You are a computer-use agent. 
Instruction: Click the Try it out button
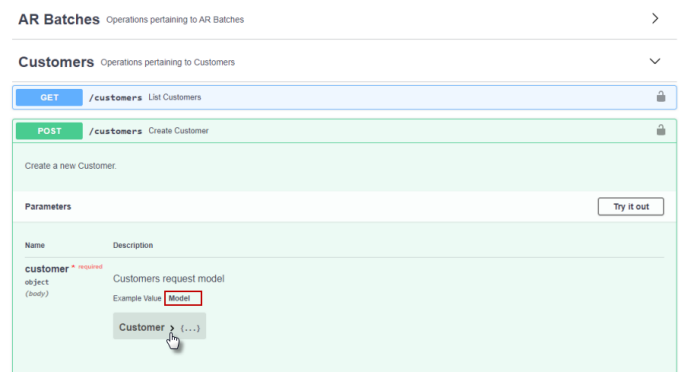pyautogui.click(x=630, y=207)
